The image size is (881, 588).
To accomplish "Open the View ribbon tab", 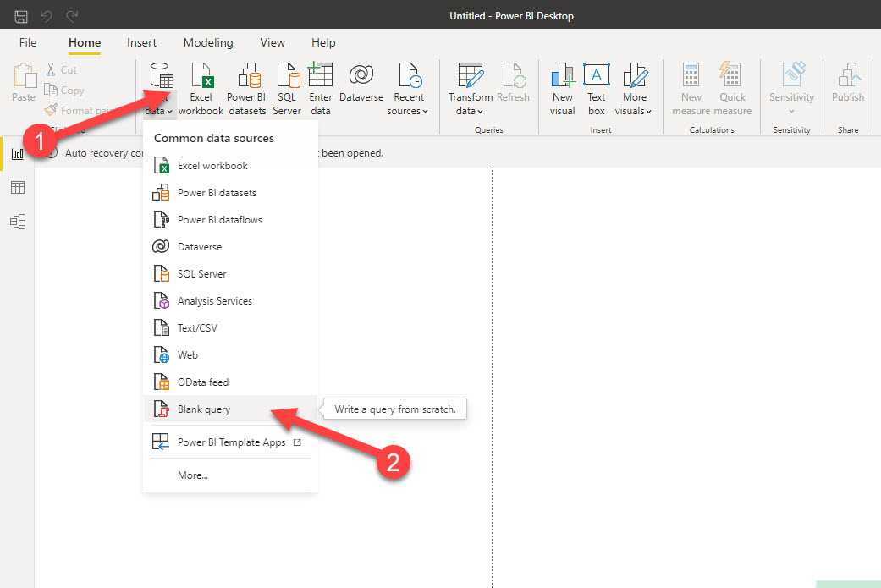I will [273, 42].
